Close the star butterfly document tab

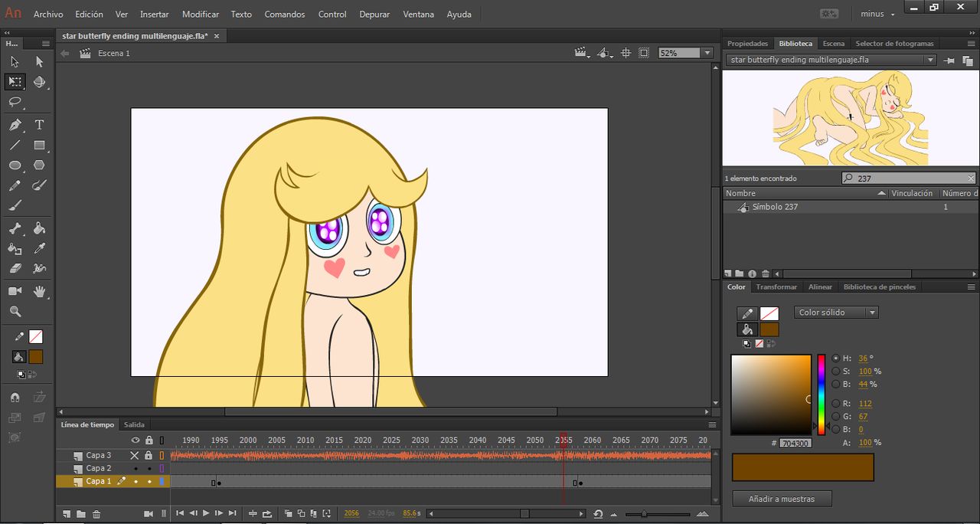[217, 36]
